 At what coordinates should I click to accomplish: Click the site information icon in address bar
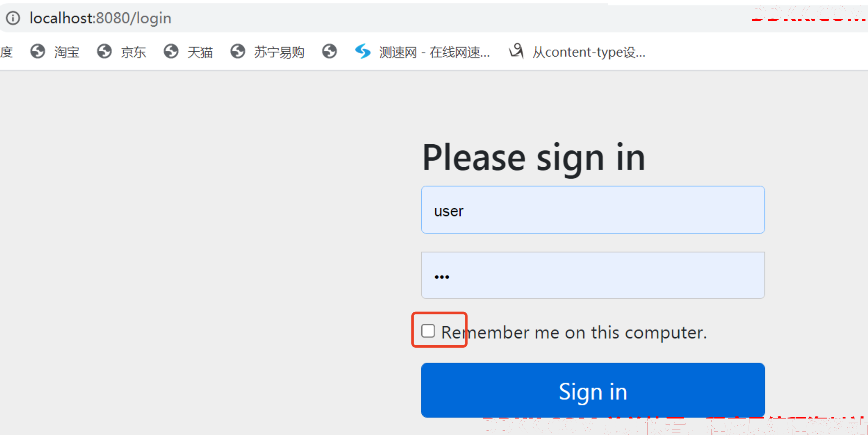[x=13, y=18]
